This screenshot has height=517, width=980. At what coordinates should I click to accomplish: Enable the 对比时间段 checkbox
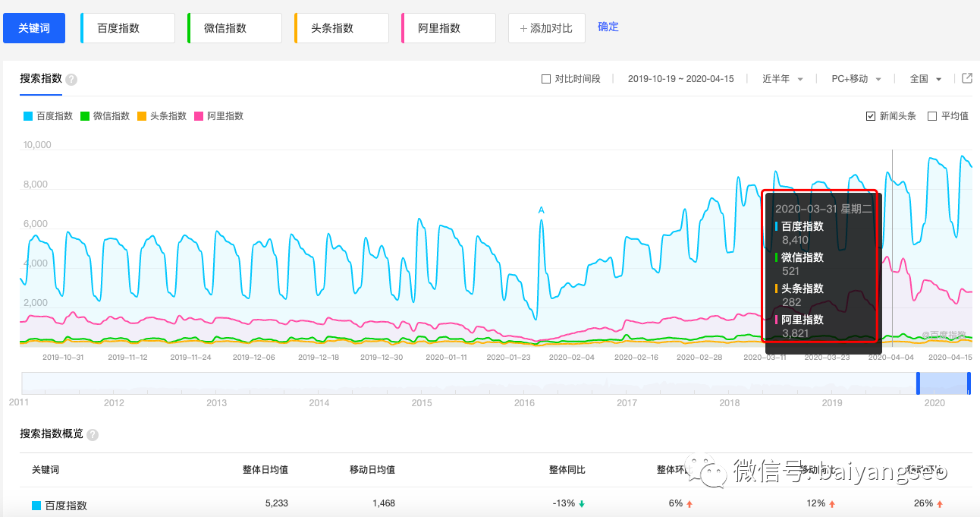tap(546, 79)
